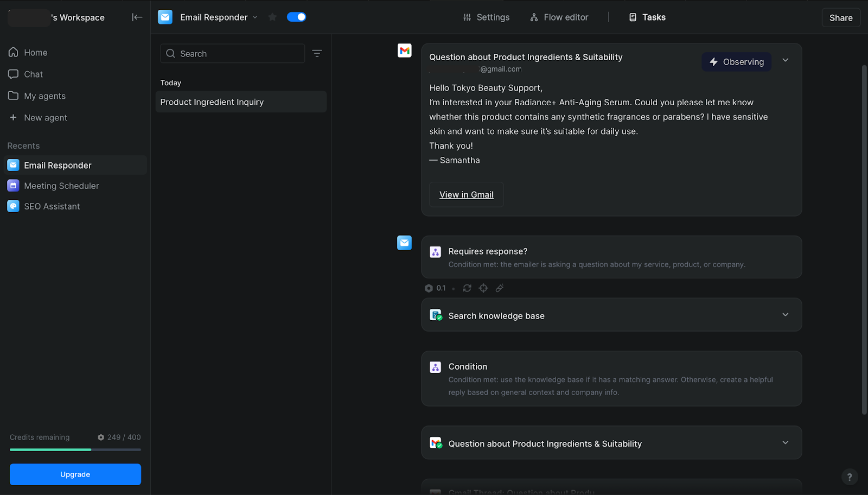Click the Gmail icon beside the email

click(405, 51)
